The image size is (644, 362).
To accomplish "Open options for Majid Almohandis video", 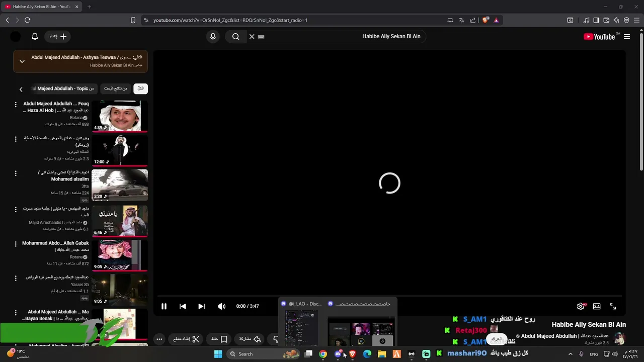I will click(x=16, y=209).
